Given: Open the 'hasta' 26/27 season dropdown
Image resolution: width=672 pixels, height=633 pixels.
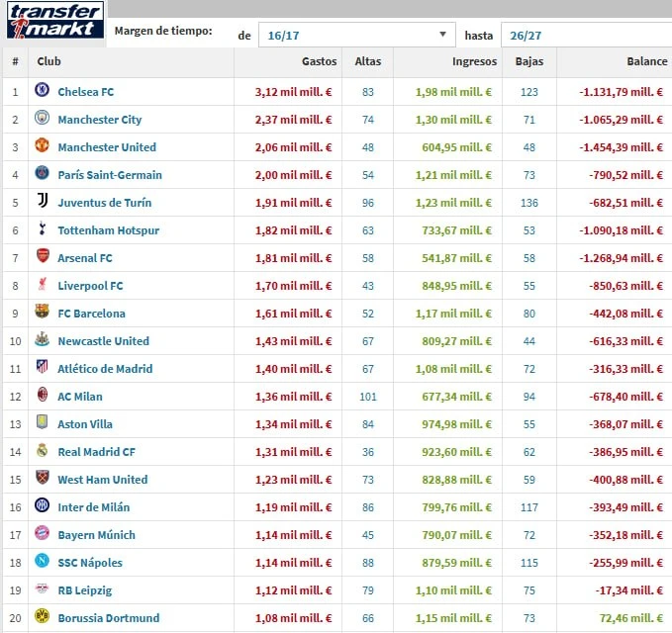Looking at the screenshot, I should (x=586, y=36).
